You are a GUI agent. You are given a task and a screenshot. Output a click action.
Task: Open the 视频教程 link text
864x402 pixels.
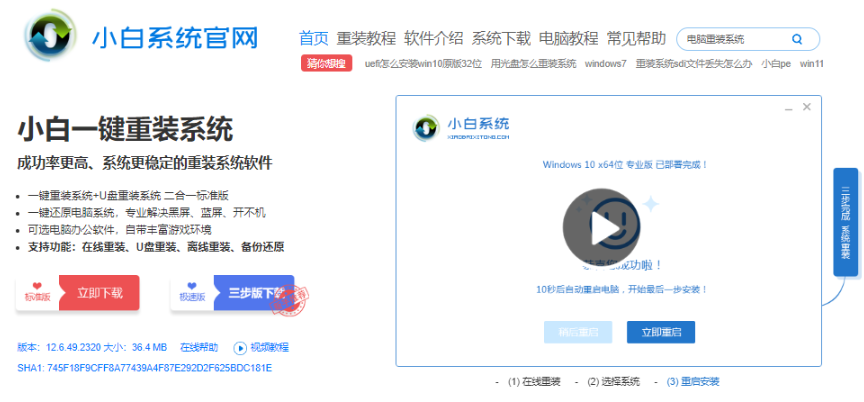(269, 347)
